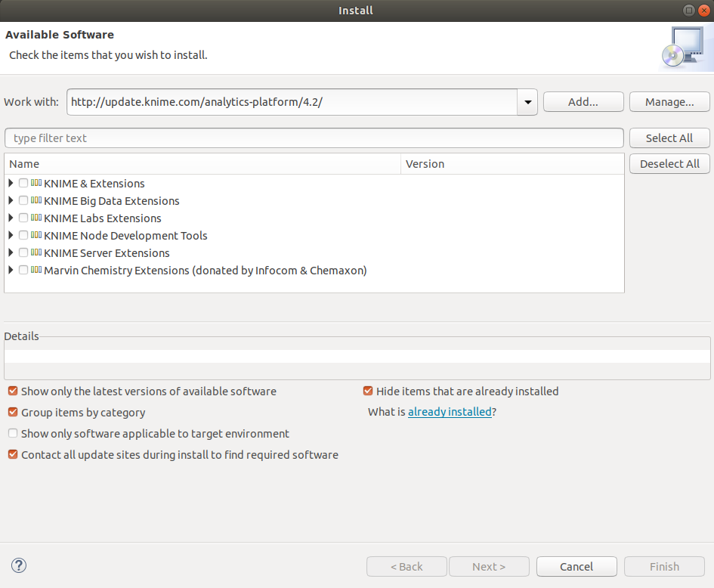The width and height of the screenshot is (714, 588).
Task: Open the Work with site dropdown arrow
Action: click(x=527, y=102)
